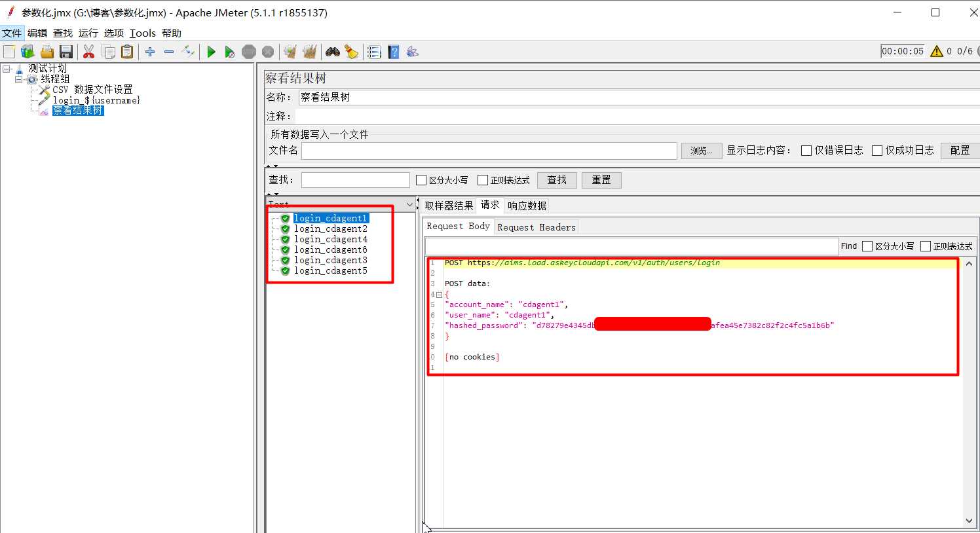This screenshot has height=533, width=980.
Task: Open the 文件 menu
Action: (12, 33)
